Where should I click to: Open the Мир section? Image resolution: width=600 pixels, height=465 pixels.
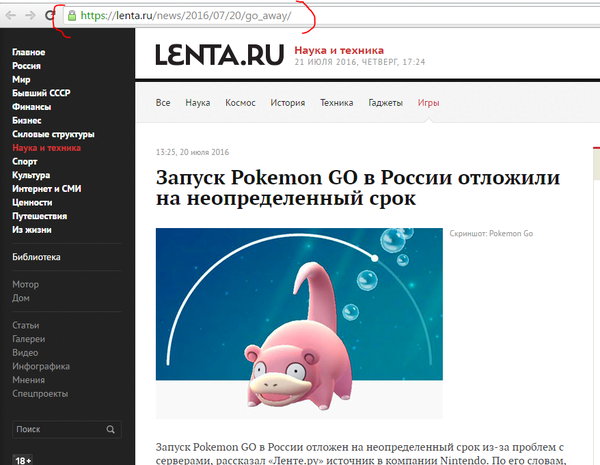21,80
